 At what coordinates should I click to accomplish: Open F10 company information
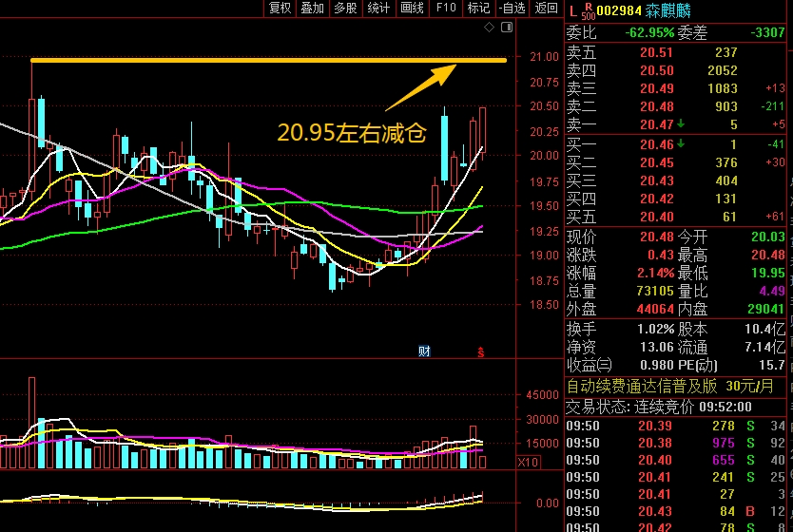446,8
